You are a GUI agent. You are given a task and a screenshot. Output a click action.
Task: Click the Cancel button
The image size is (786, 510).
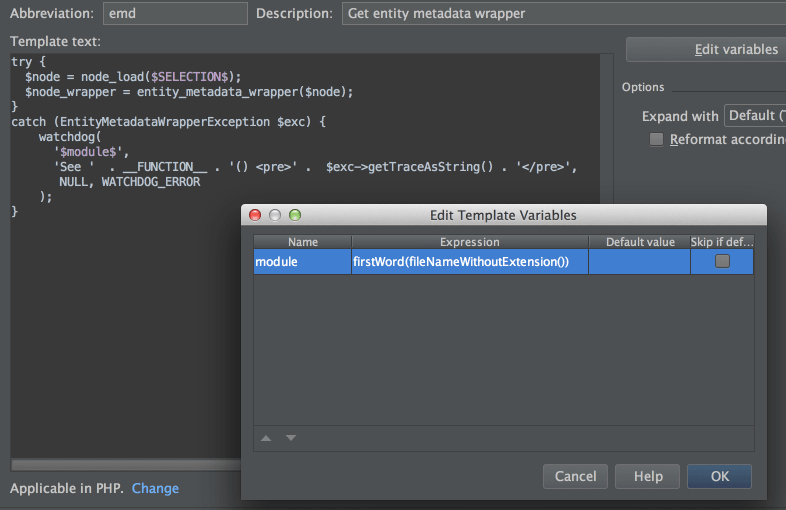click(575, 476)
